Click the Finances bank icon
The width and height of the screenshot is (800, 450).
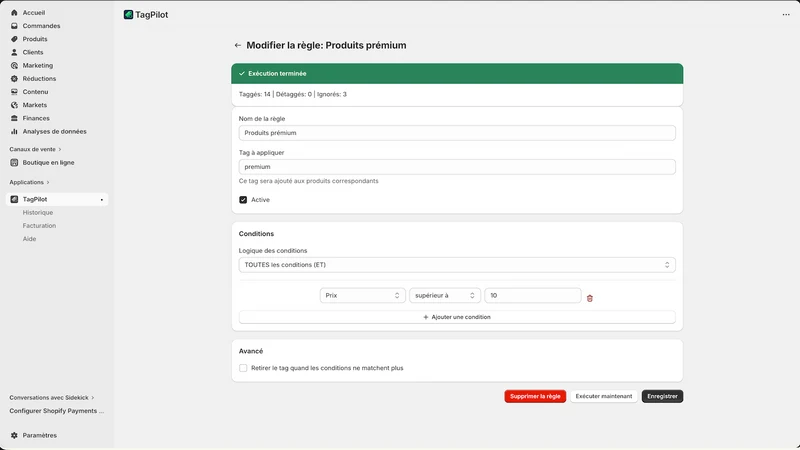tap(14, 118)
